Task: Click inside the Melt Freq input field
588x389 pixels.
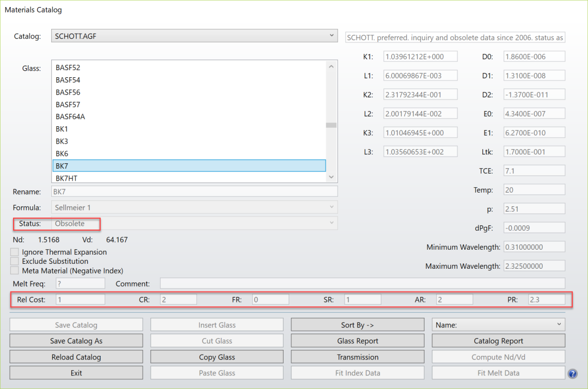Action: click(x=80, y=282)
